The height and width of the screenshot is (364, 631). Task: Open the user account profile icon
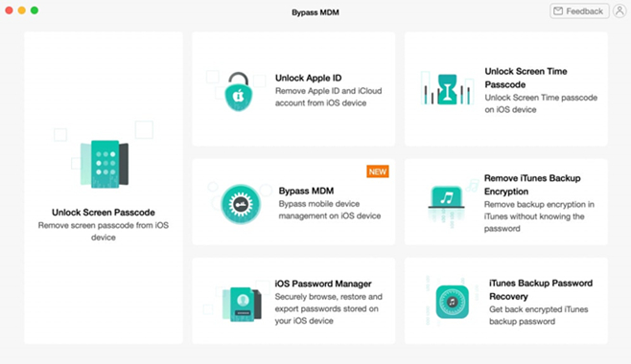[x=619, y=11]
